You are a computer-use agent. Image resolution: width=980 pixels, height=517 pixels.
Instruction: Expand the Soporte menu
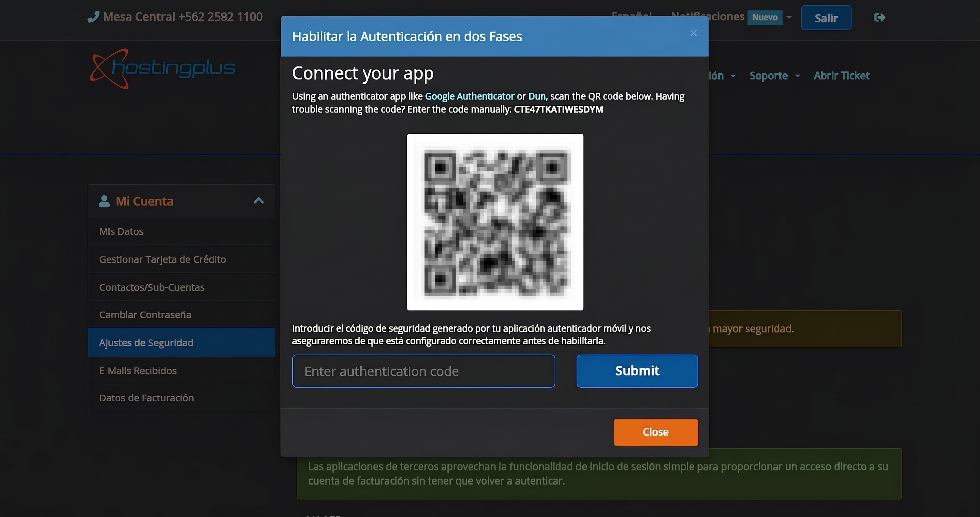click(x=775, y=76)
